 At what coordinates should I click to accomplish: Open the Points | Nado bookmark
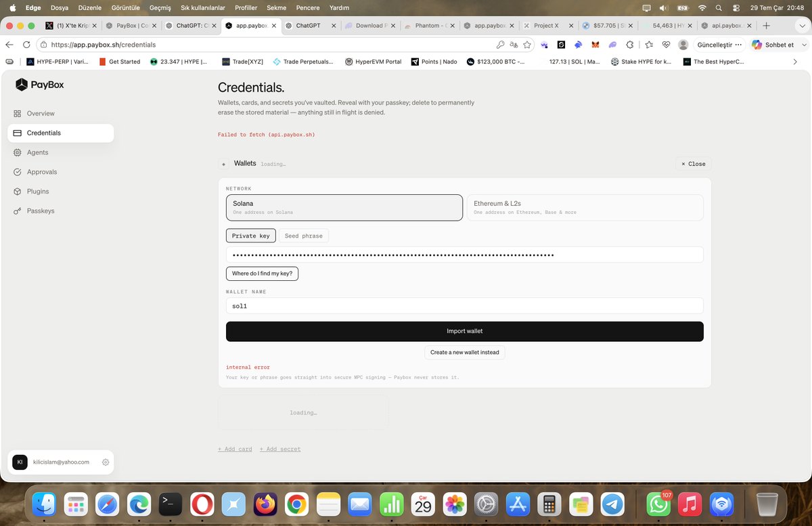[x=434, y=62]
